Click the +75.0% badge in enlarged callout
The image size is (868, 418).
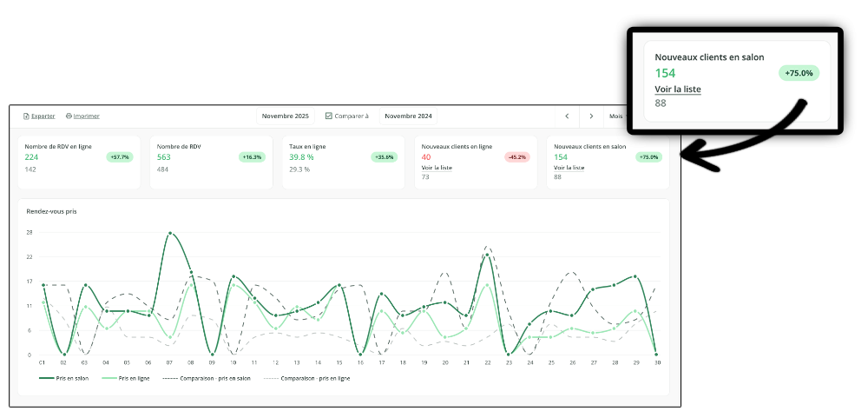tap(799, 74)
